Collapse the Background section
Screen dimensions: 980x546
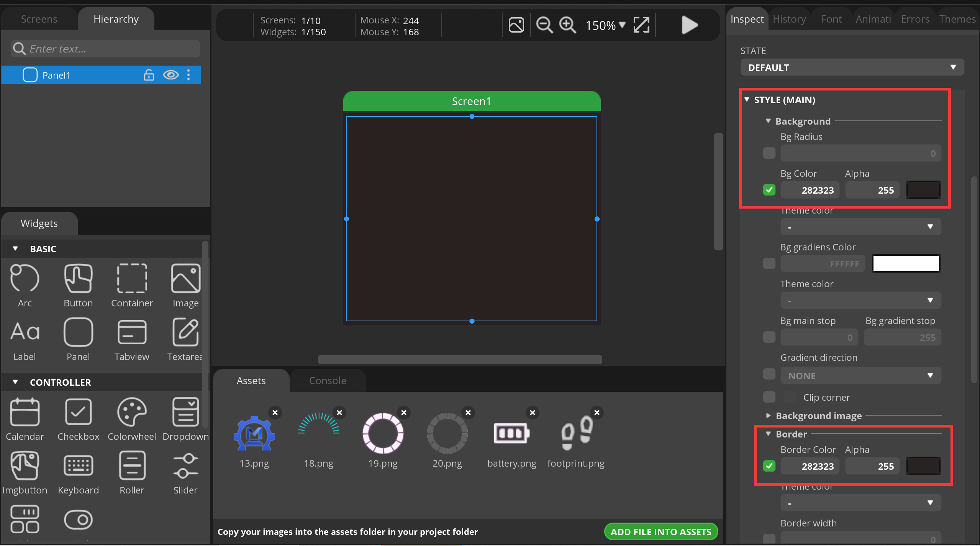[768, 121]
